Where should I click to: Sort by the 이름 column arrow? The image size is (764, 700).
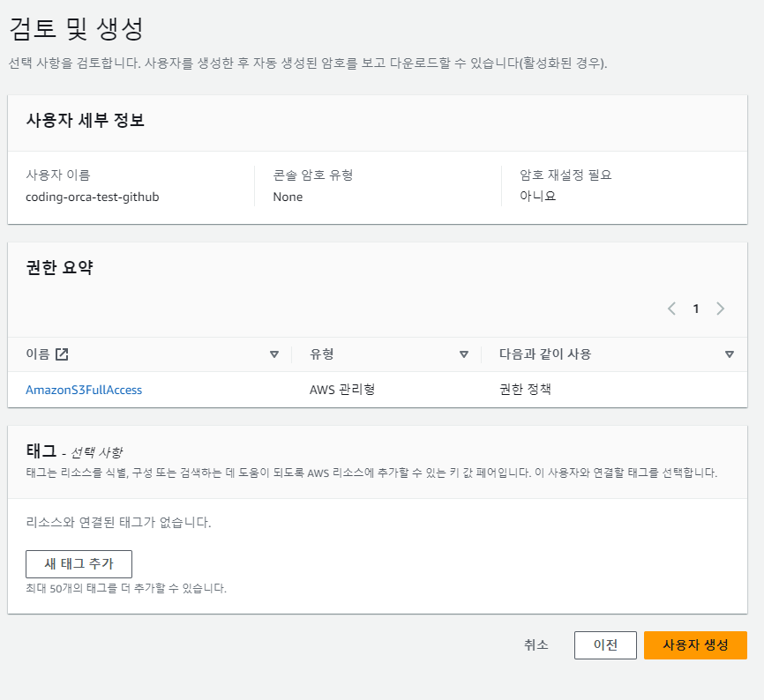[274, 354]
